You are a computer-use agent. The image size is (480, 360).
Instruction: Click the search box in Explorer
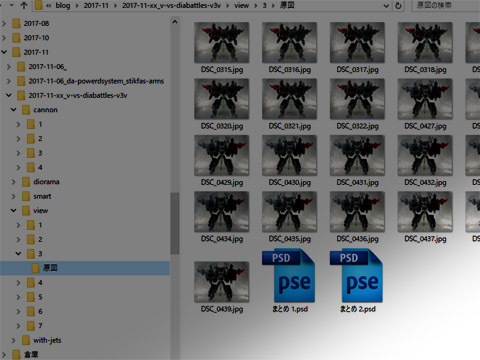tap(446, 5)
